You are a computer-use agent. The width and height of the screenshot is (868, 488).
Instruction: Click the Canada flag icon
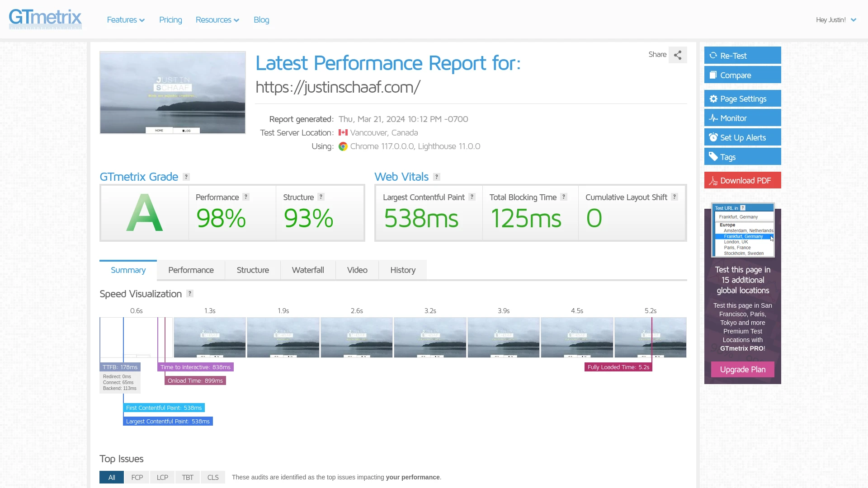(x=343, y=133)
